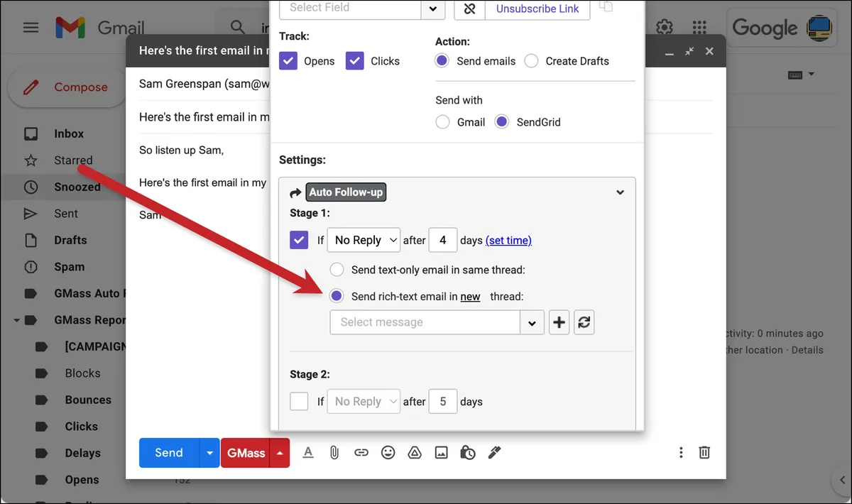The image size is (852, 504).
Task: Click the Select message field
Action: pyautogui.click(x=425, y=322)
